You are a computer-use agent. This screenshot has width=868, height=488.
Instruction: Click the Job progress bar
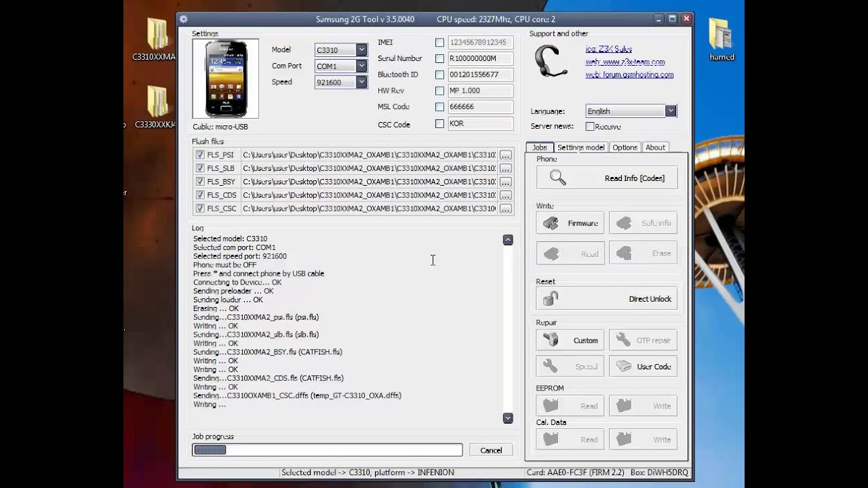tap(327, 449)
